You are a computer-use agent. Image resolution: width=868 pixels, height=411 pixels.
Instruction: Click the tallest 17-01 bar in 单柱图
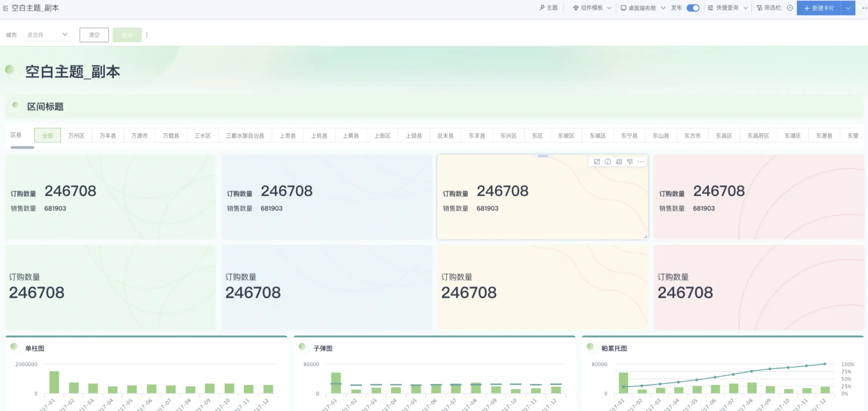coord(54,382)
